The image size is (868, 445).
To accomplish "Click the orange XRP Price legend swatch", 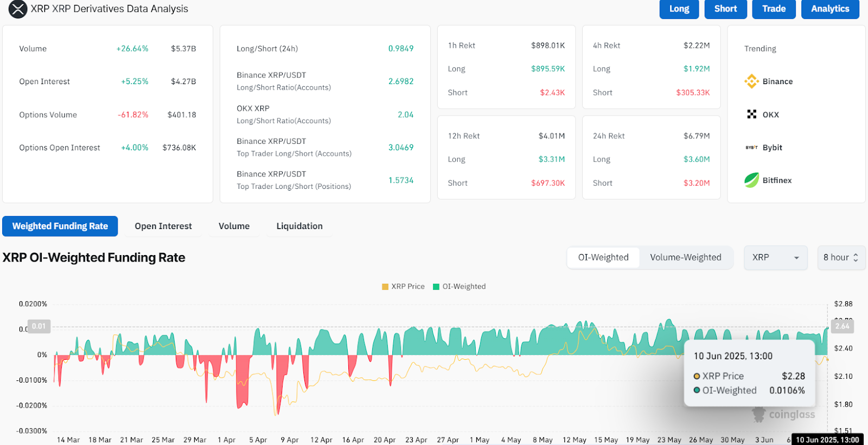I will click(x=385, y=287).
